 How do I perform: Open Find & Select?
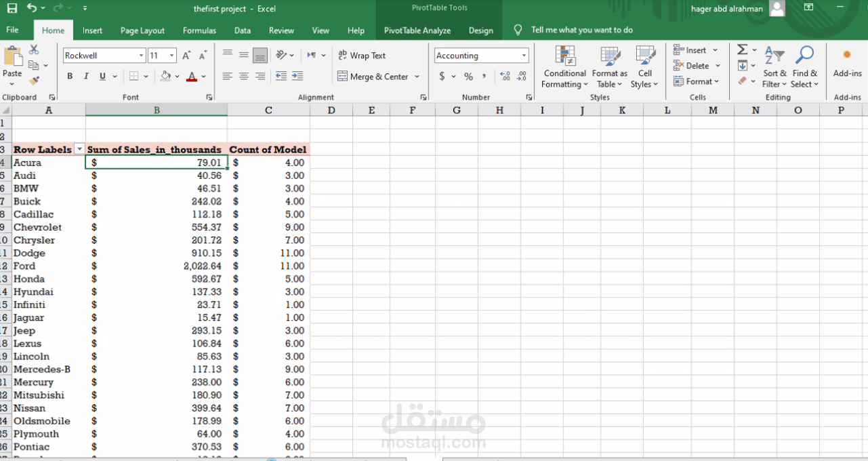pyautogui.click(x=805, y=66)
